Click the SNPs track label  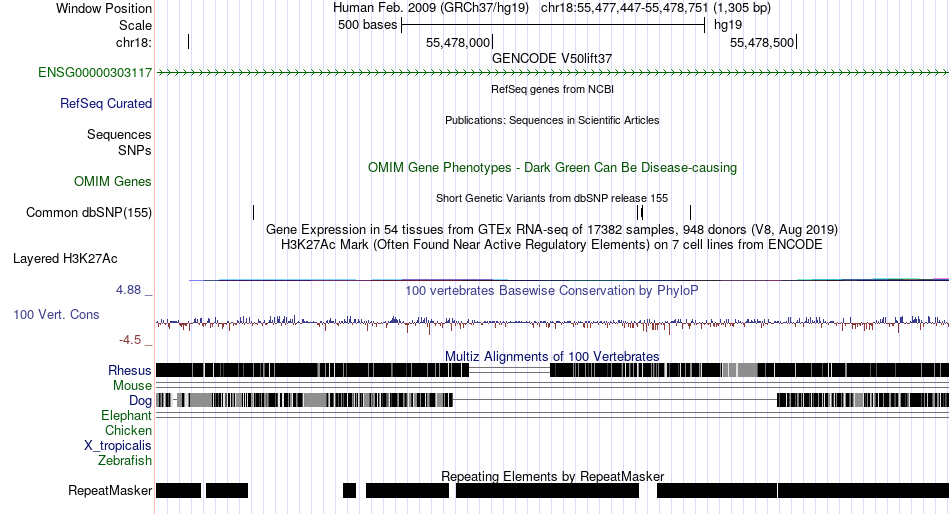(135, 150)
